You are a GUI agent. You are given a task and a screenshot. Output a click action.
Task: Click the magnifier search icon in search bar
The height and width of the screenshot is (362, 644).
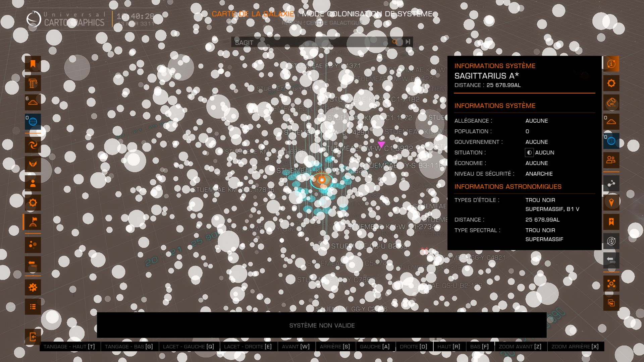(395, 42)
